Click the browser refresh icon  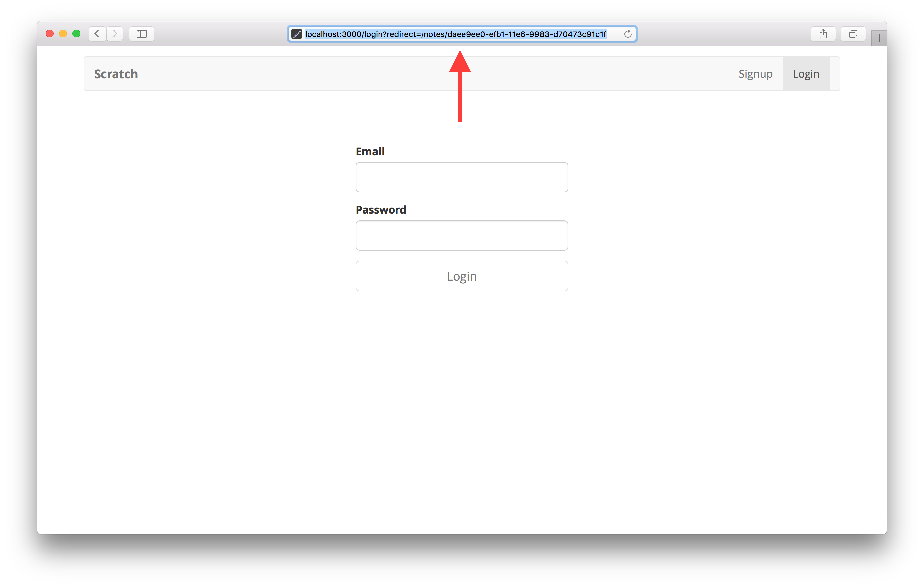(x=628, y=33)
